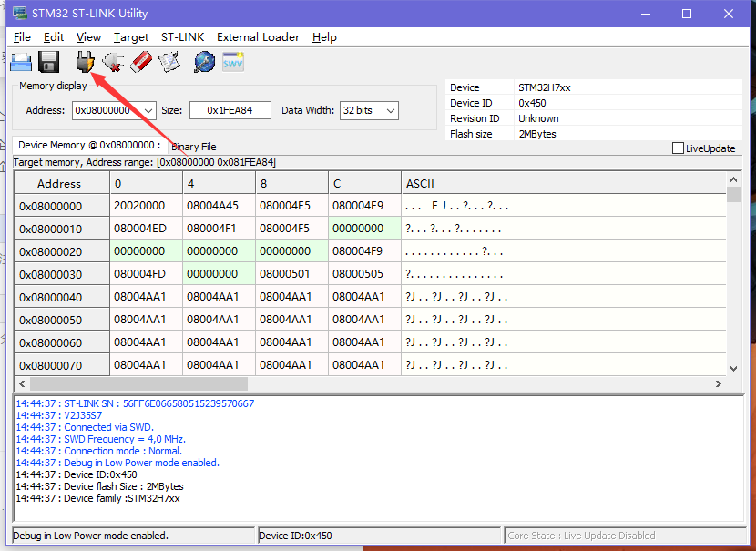Open the File menu

tap(22, 37)
